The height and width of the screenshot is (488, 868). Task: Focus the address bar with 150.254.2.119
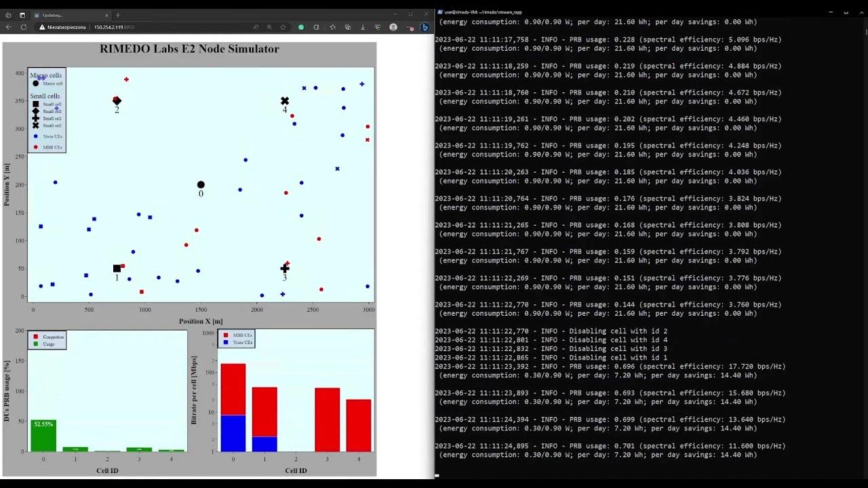point(114,27)
